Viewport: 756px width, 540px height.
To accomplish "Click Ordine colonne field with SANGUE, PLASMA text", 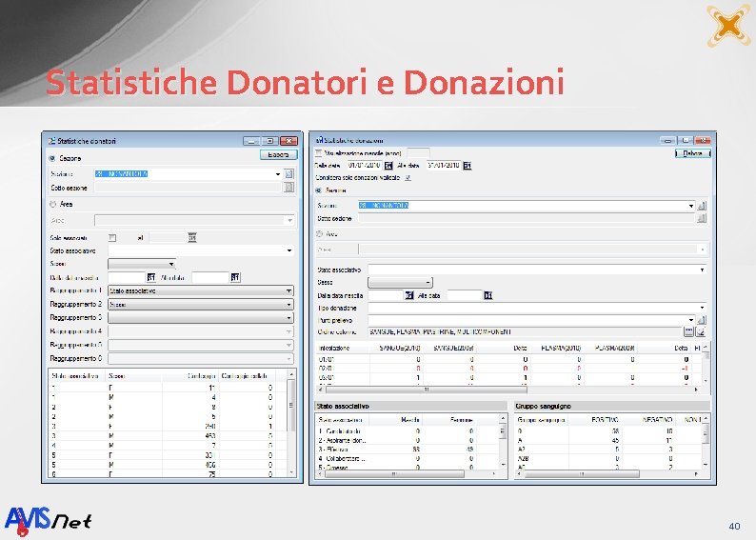I will coord(525,331).
